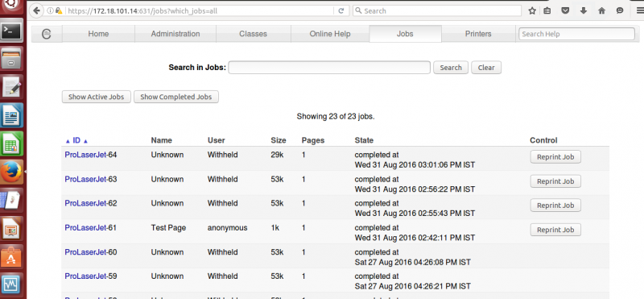The width and height of the screenshot is (644, 299).
Task: Launch the text editor from the launcher
Action: pyautogui.click(x=11, y=87)
